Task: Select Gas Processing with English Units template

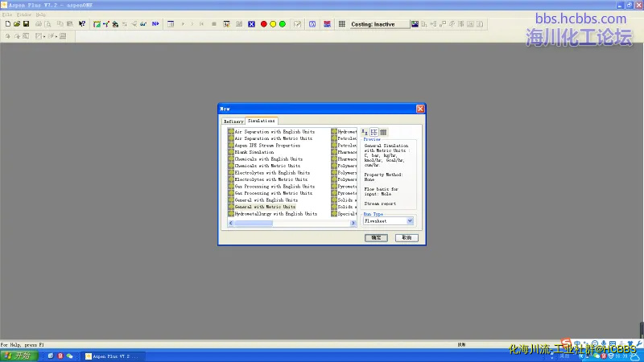Action: click(275, 187)
